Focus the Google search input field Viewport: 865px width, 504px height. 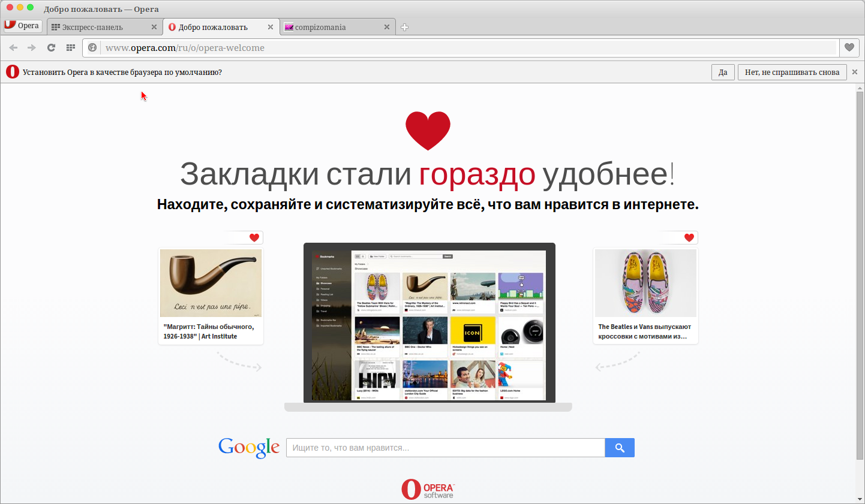(x=446, y=448)
